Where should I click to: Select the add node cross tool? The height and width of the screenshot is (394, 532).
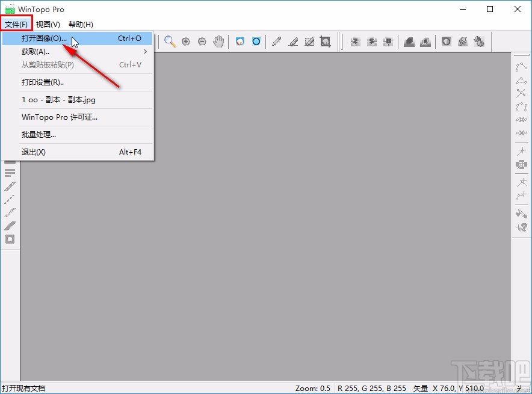point(521,195)
